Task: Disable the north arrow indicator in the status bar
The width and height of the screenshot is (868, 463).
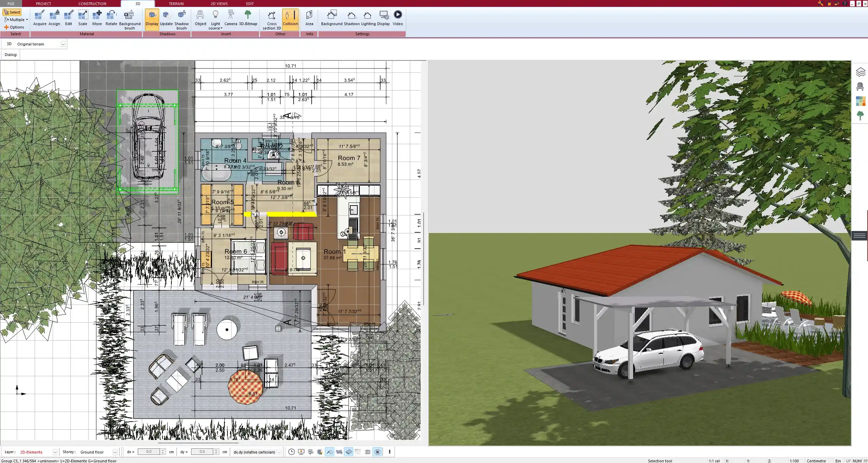Action: tap(377, 452)
